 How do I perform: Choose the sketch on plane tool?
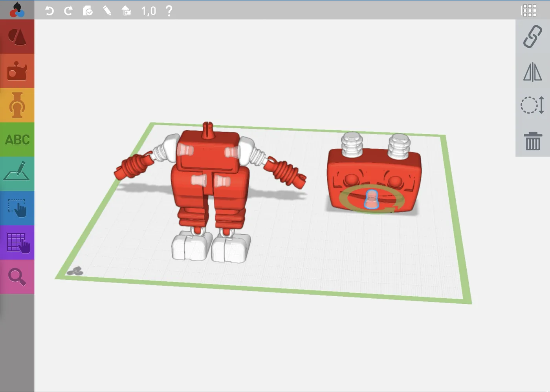coord(17,174)
